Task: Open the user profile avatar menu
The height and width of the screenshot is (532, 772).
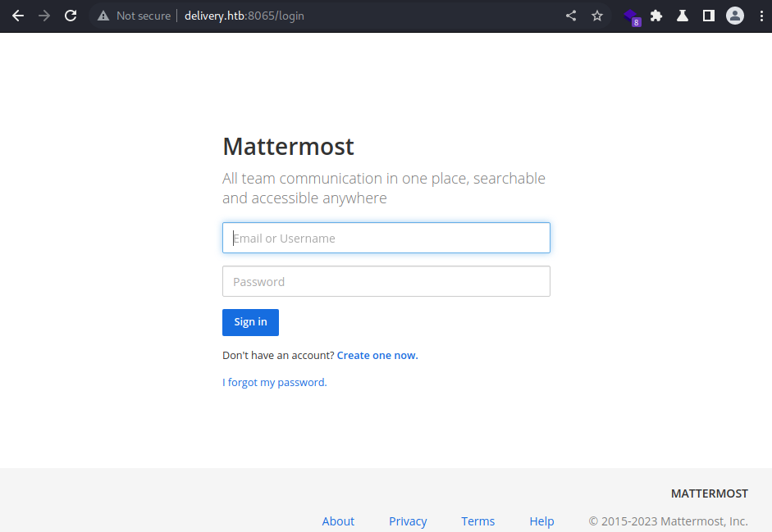Action: (x=735, y=16)
